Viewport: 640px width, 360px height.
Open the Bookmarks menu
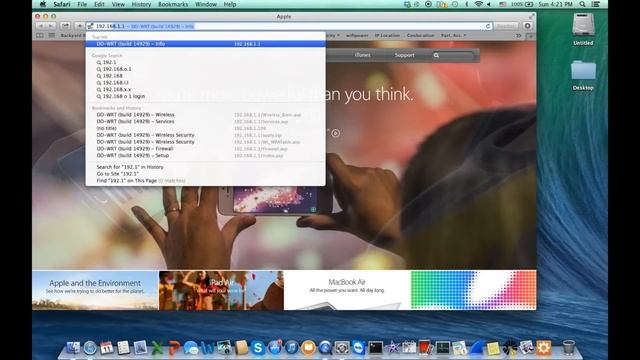click(x=173, y=4)
